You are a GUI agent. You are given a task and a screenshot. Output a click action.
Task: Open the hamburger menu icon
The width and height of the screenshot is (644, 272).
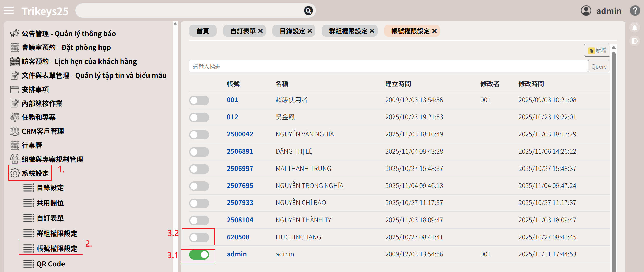pyautogui.click(x=8, y=11)
